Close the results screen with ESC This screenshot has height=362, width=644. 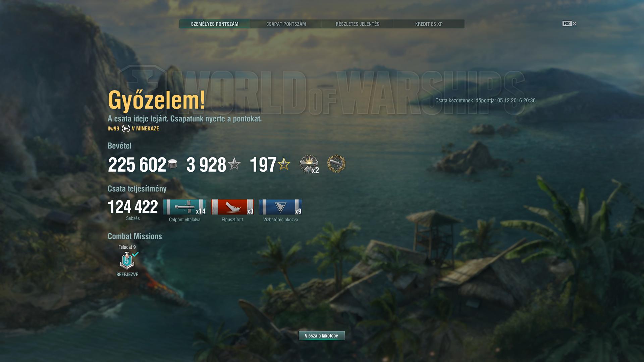(569, 23)
